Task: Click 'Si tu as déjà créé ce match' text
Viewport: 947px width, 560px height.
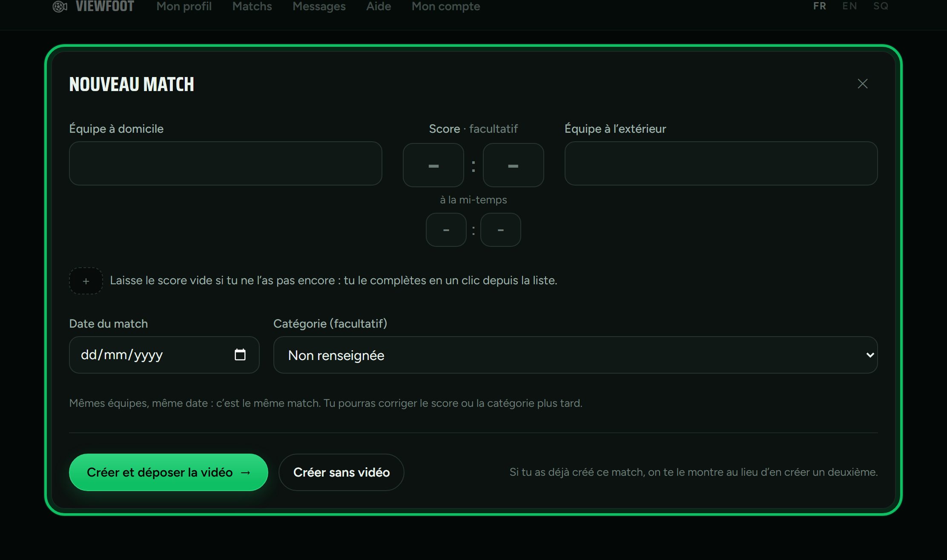Action: point(694,472)
